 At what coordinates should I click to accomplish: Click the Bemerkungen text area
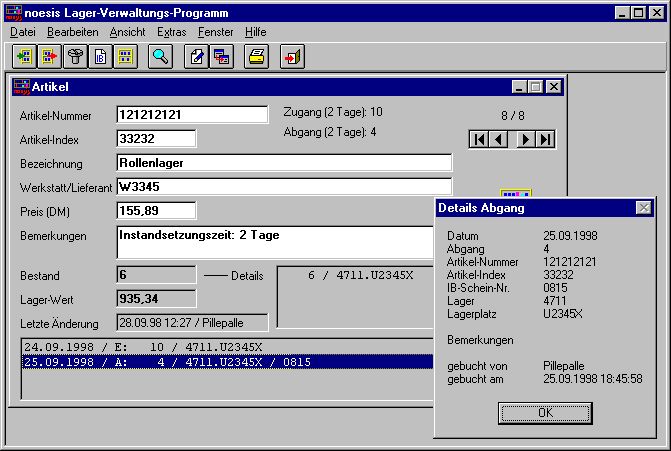275,242
